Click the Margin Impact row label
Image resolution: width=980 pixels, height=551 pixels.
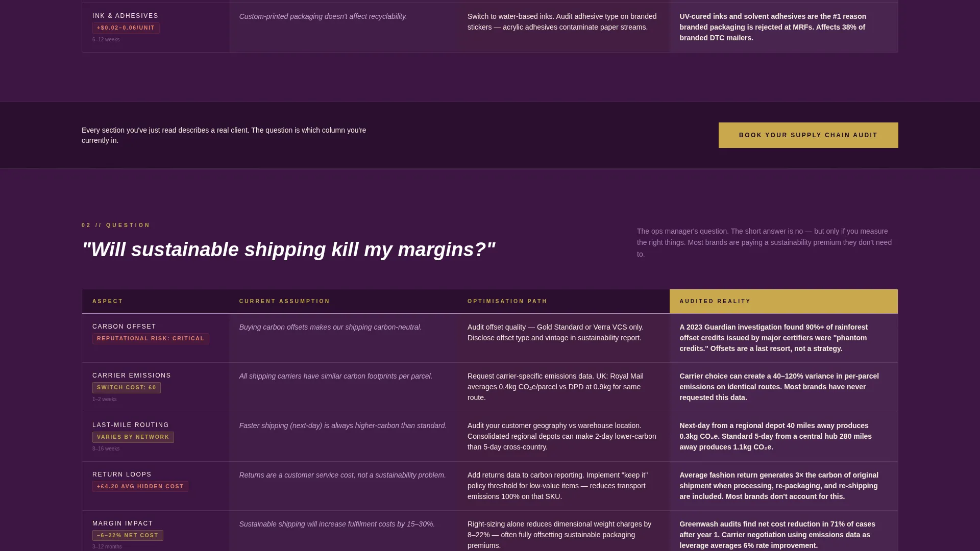[x=122, y=523]
